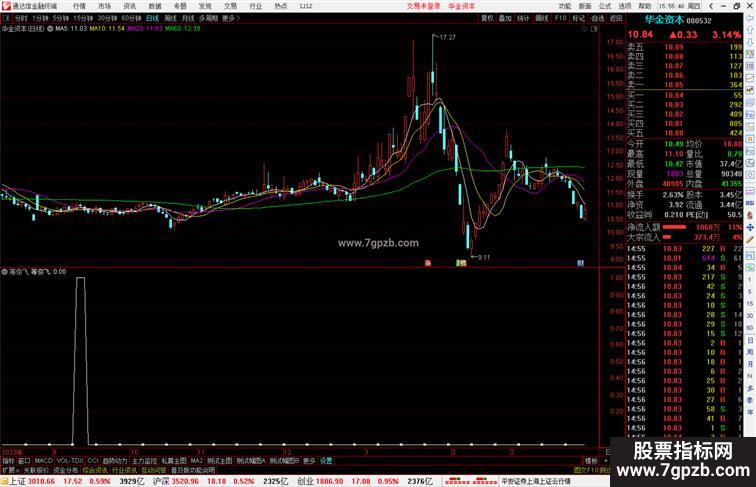Click the 周 period shortcut in right sidebar

click(750, 352)
